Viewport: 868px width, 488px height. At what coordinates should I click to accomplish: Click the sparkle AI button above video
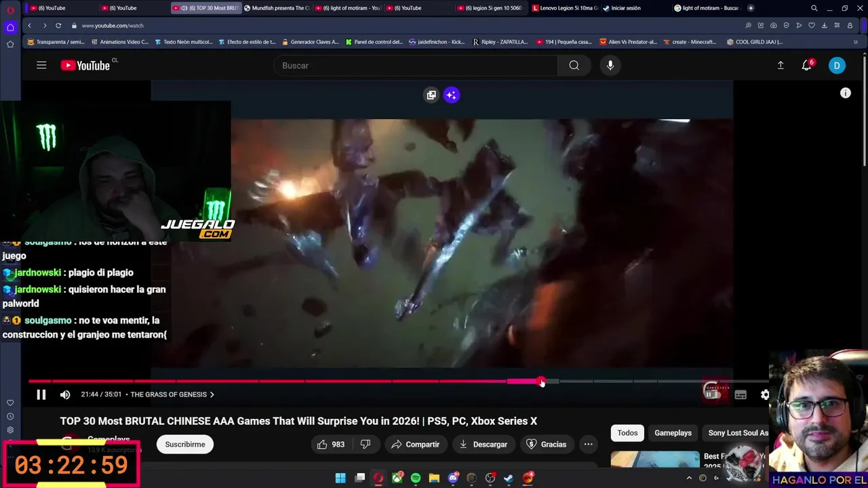coord(452,95)
